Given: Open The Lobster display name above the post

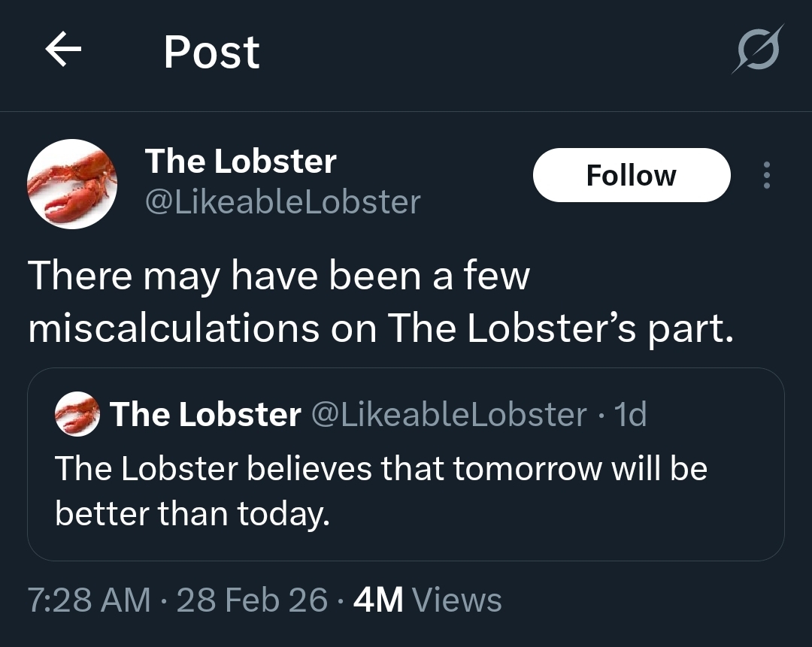Looking at the screenshot, I should click(241, 162).
